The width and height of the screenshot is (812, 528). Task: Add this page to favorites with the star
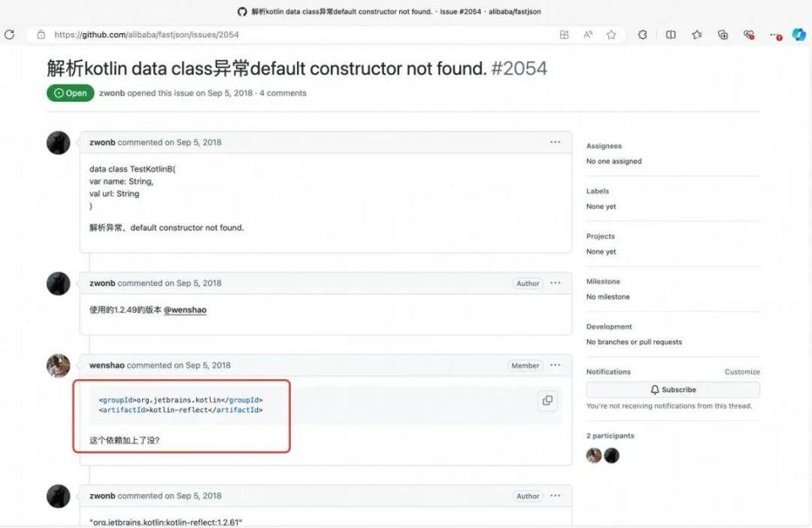click(611, 35)
